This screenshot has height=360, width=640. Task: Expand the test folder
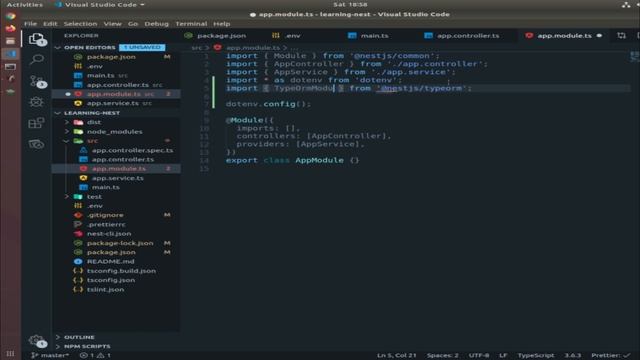pos(67,196)
